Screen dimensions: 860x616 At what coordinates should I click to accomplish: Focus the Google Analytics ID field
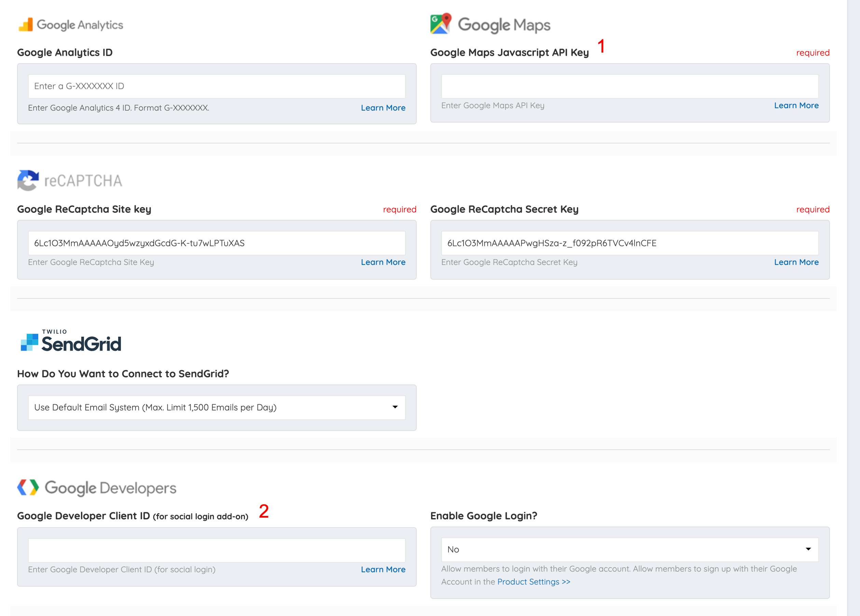click(217, 86)
